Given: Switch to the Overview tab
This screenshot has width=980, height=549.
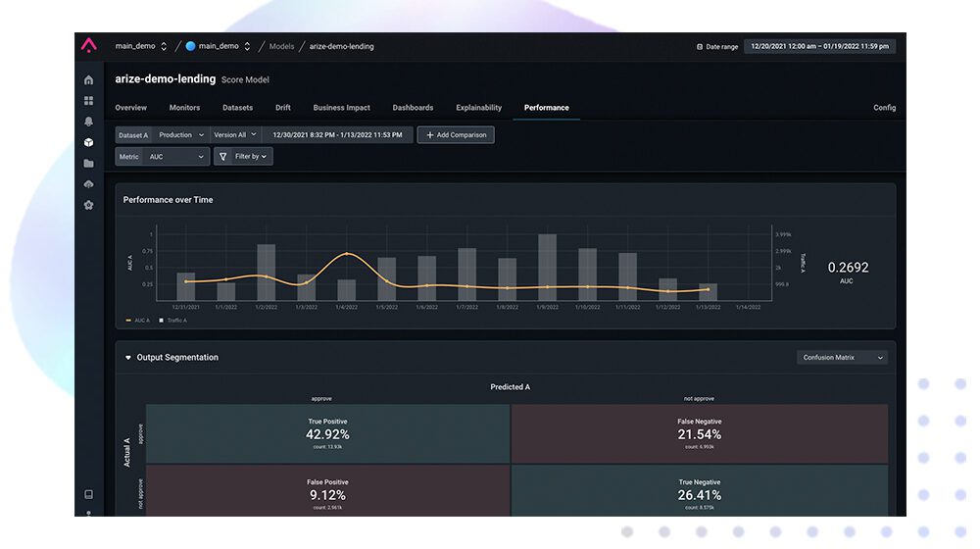Looking at the screenshot, I should click(x=130, y=108).
